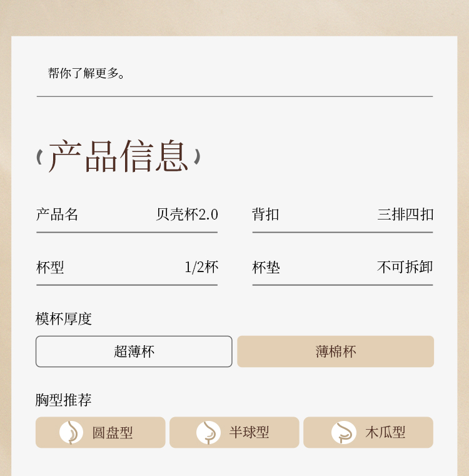Image resolution: width=469 pixels, height=476 pixels.
Task: Click the 胸型推荐 section label
Action: [64, 400]
